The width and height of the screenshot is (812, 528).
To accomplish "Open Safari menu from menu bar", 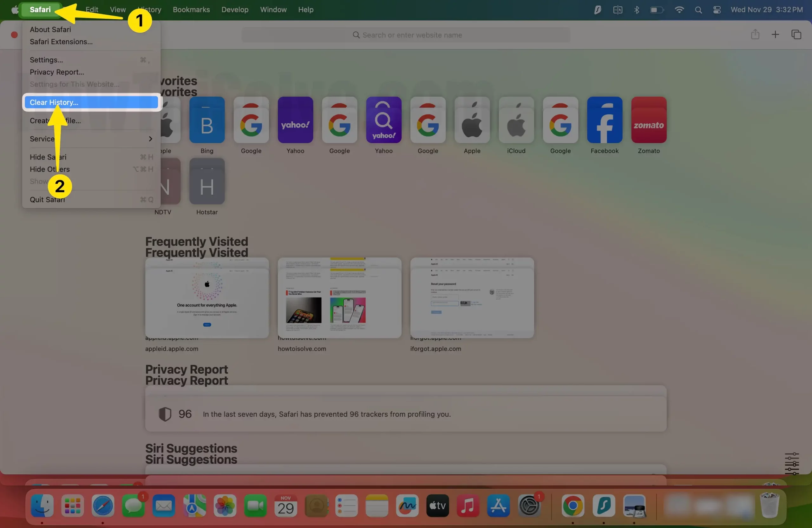I will pos(40,9).
